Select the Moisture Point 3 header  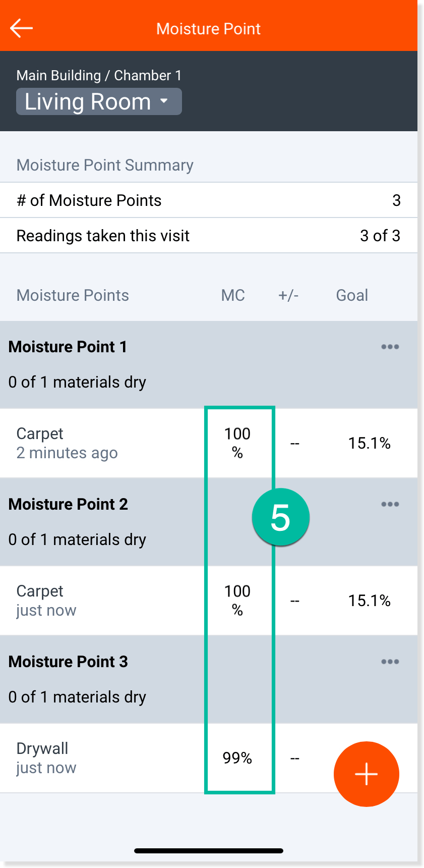tap(69, 662)
